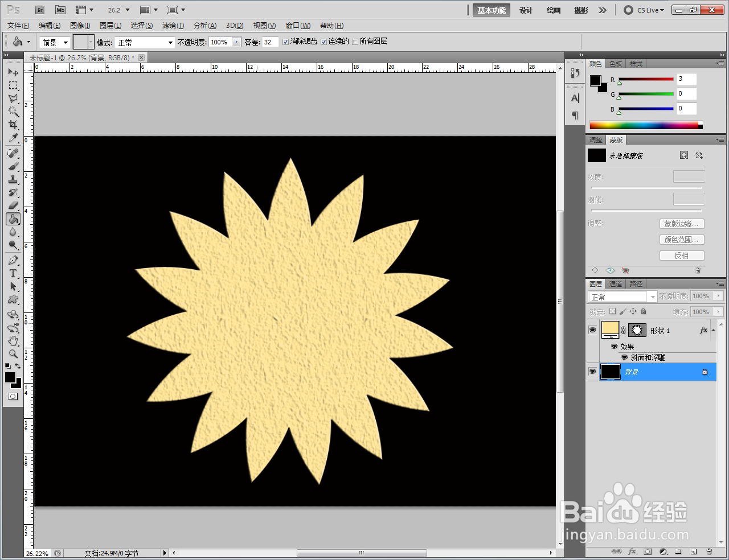Select the Brush tool

click(x=13, y=167)
